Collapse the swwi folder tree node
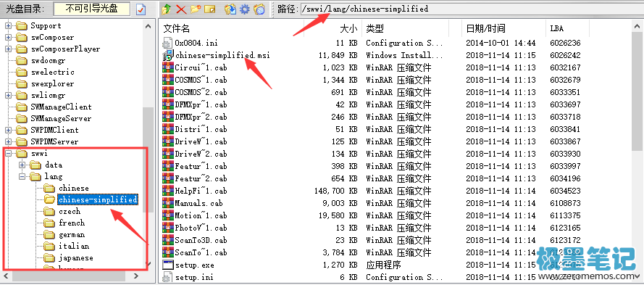Image resolution: width=644 pixels, height=285 pixels. [x=8, y=154]
